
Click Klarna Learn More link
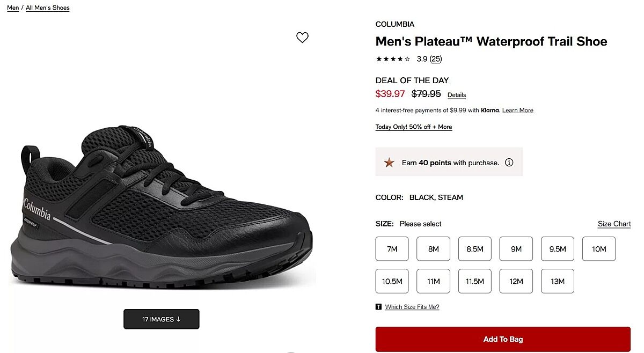pyautogui.click(x=518, y=111)
